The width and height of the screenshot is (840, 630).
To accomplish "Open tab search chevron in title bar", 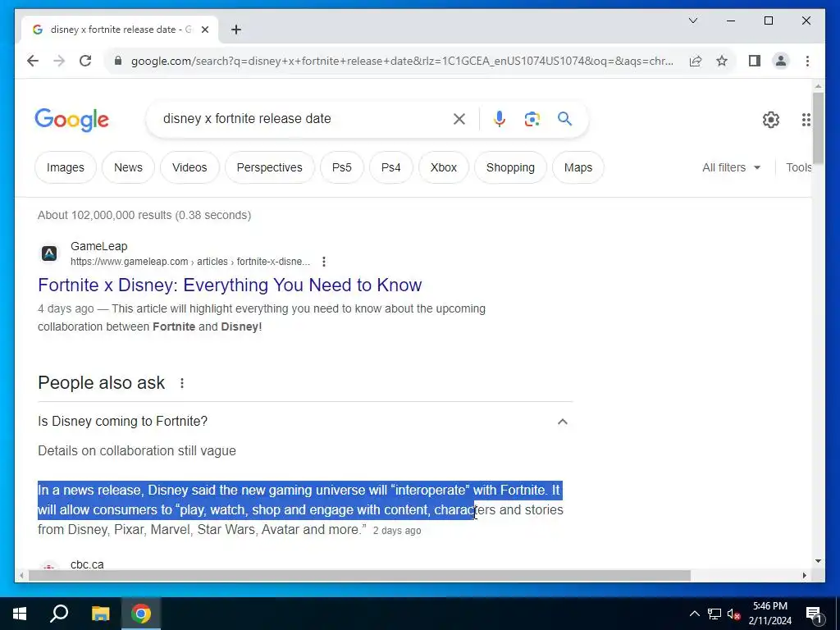I will [x=692, y=21].
